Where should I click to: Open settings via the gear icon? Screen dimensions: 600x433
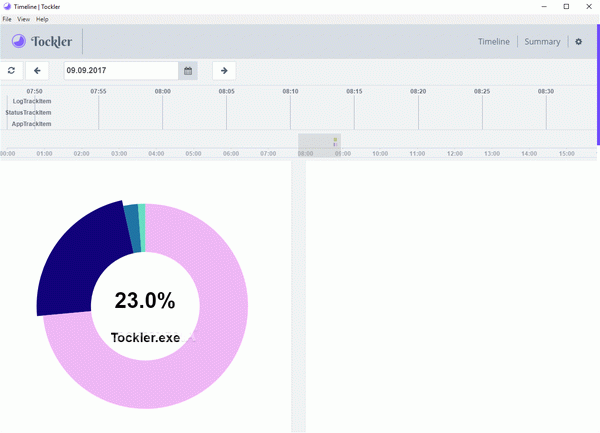tap(578, 42)
